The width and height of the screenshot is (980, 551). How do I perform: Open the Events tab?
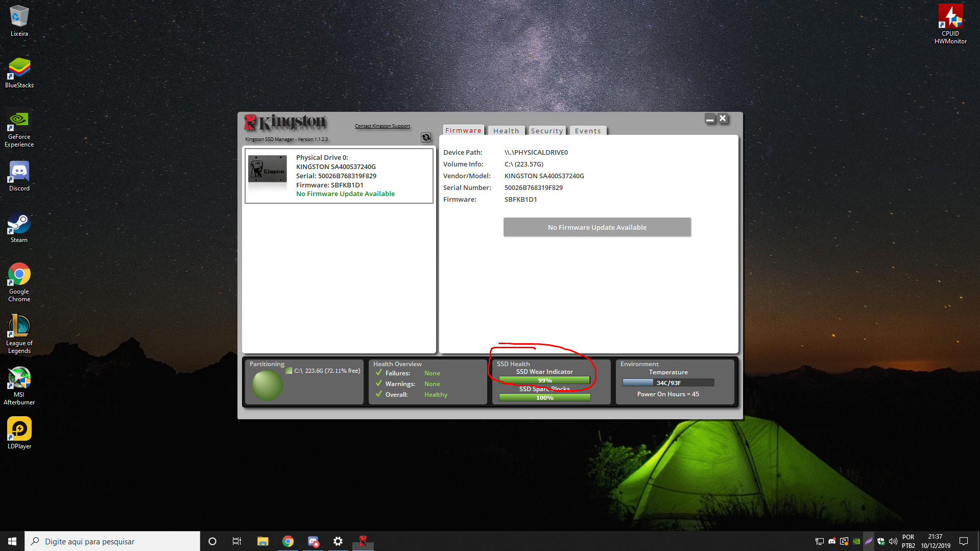(588, 131)
